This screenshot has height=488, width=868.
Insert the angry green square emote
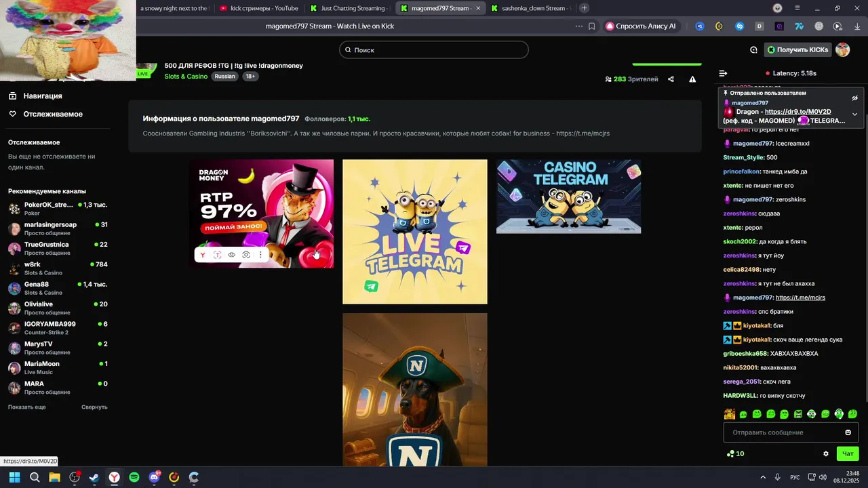coord(798,414)
